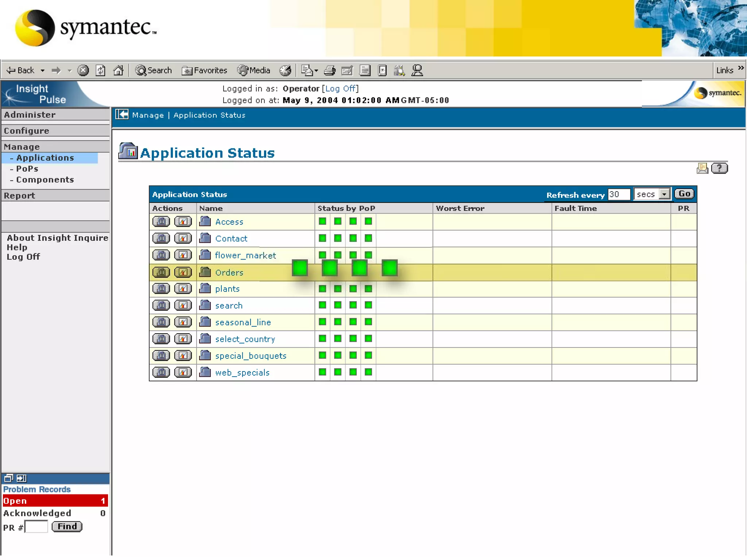Click the Print icon in toolbar
747x560 pixels.
pyautogui.click(x=329, y=70)
